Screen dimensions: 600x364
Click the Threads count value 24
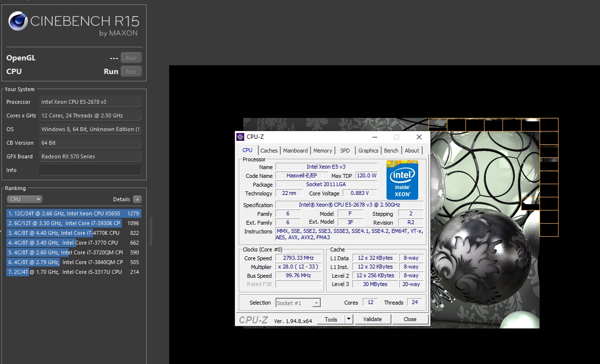click(x=415, y=302)
